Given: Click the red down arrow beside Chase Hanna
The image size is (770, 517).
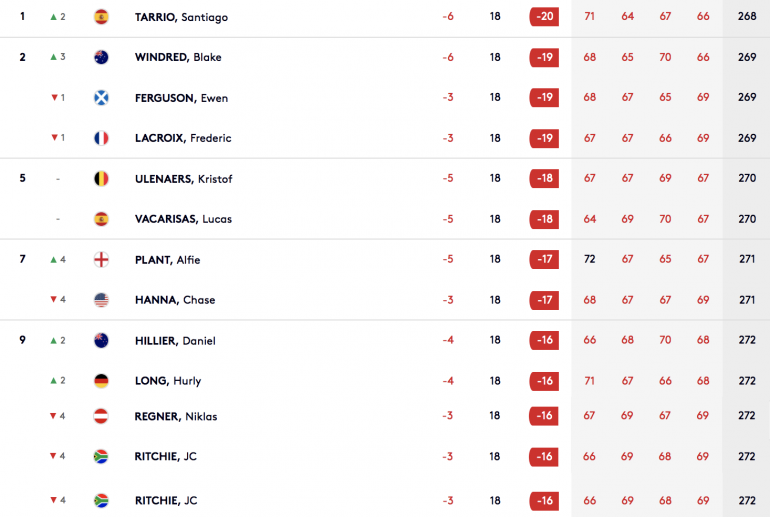Looking at the screenshot, I should (x=54, y=299).
